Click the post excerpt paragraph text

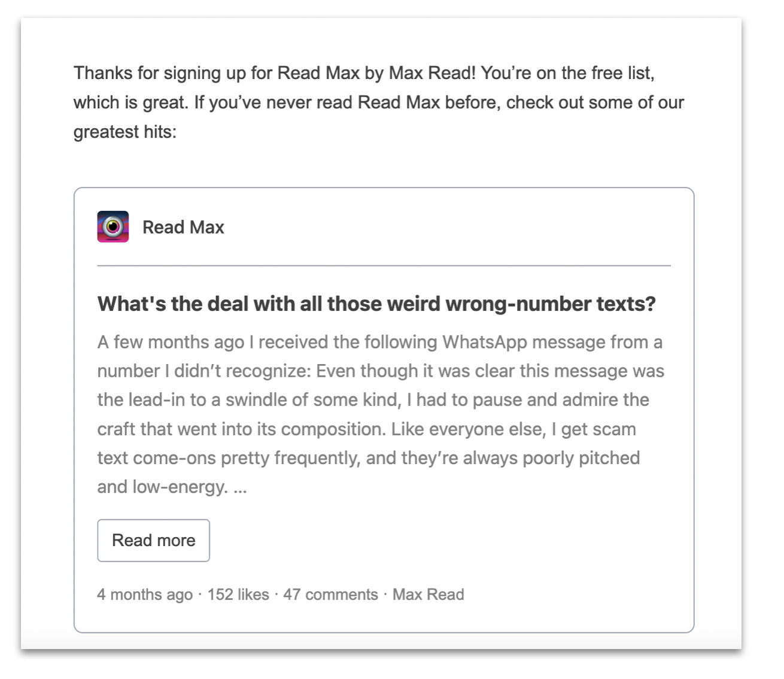coord(377,413)
